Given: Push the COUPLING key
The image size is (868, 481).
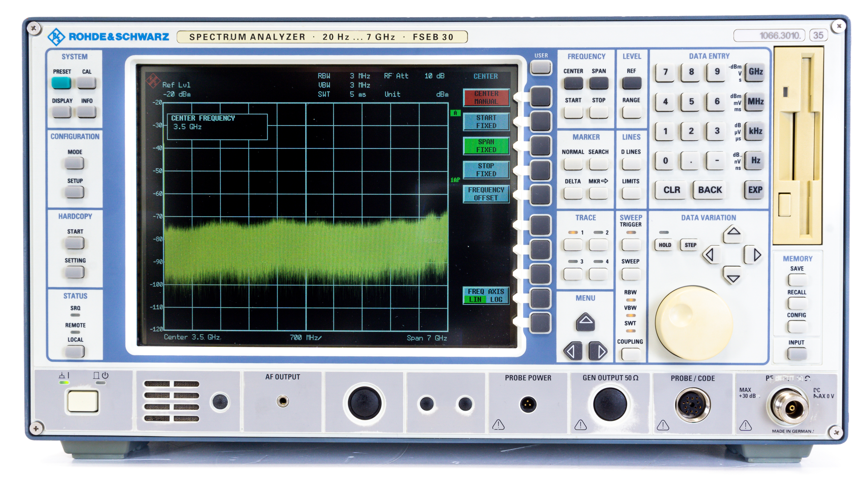Looking at the screenshot, I should tap(630, 354).
